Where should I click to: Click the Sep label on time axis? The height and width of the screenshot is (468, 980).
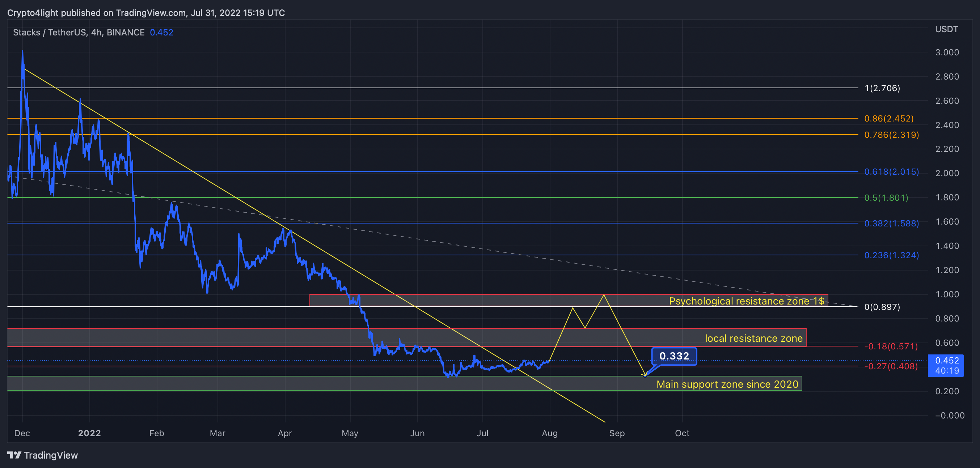[617, 433]
